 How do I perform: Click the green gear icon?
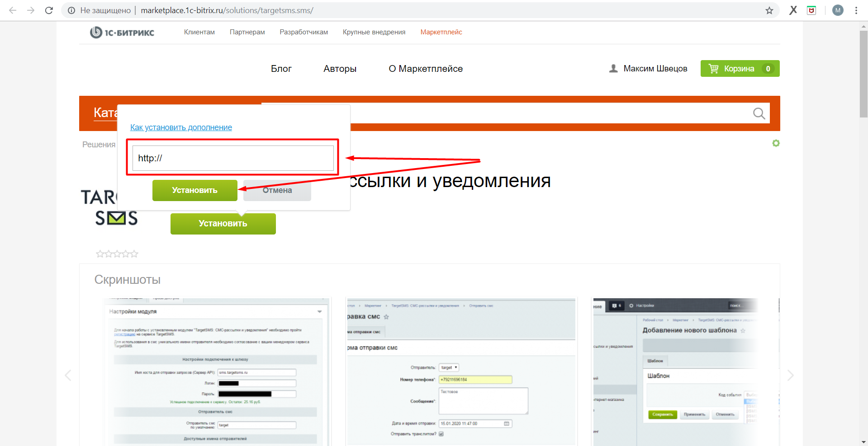pyautogui.click(x=776, y=143)
